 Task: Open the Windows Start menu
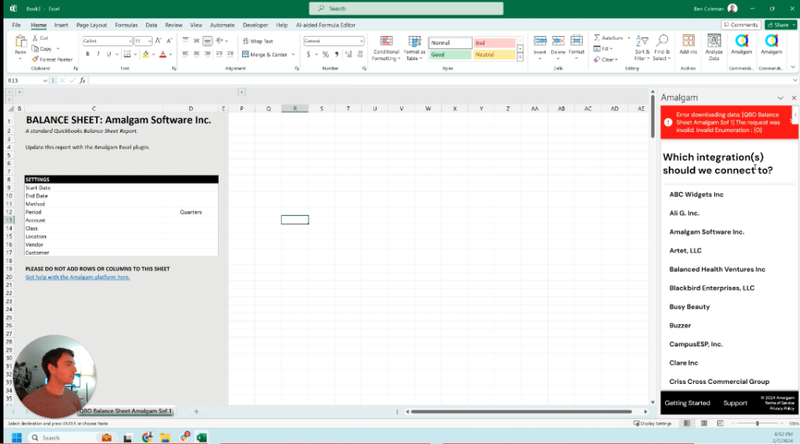pos(16,437)
